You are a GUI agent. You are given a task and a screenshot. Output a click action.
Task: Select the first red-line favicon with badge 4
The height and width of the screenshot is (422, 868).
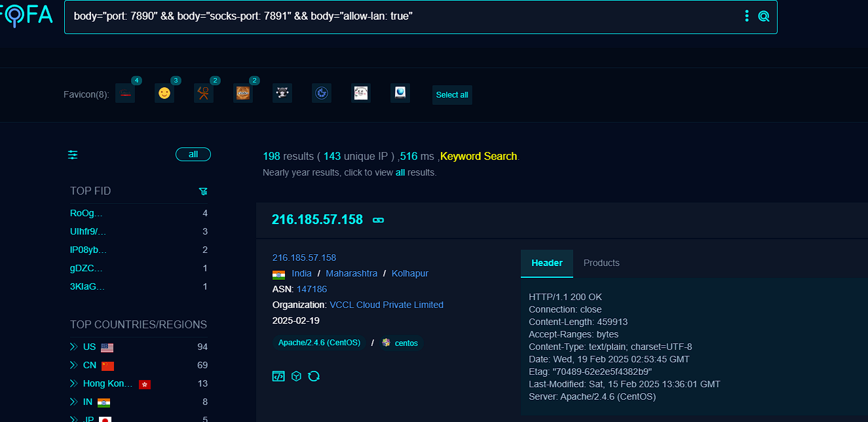coord(125,94)
